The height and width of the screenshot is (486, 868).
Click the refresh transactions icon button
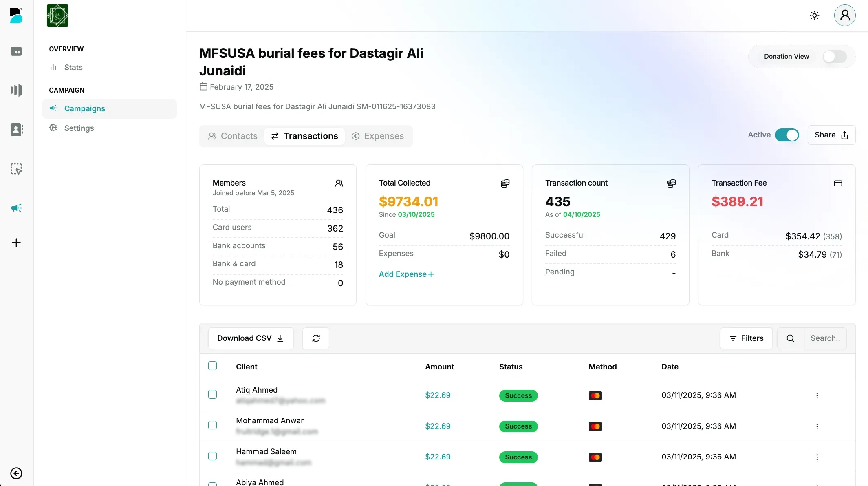click(x=316, y=338)
